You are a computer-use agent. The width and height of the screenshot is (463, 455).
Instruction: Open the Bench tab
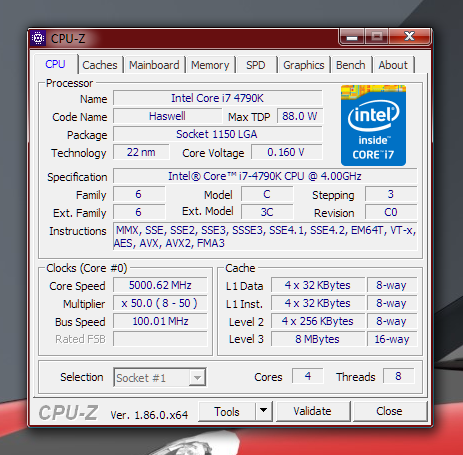pos(351,65)
